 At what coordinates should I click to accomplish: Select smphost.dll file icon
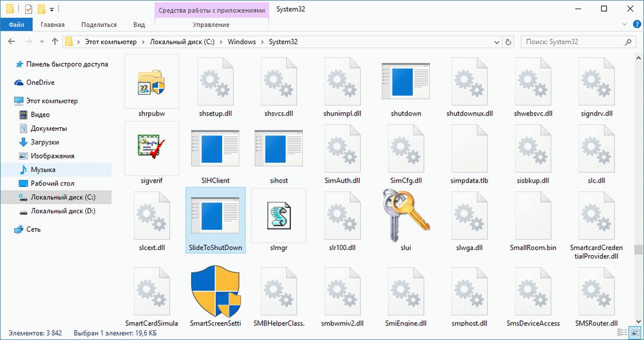click(x=470, y=292)
